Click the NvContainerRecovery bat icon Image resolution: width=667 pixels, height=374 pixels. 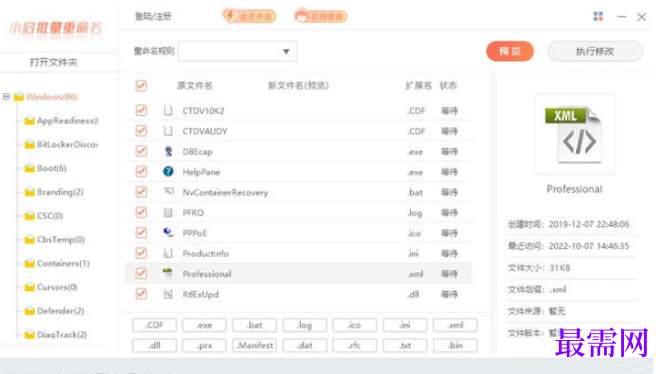pos(168,192)
